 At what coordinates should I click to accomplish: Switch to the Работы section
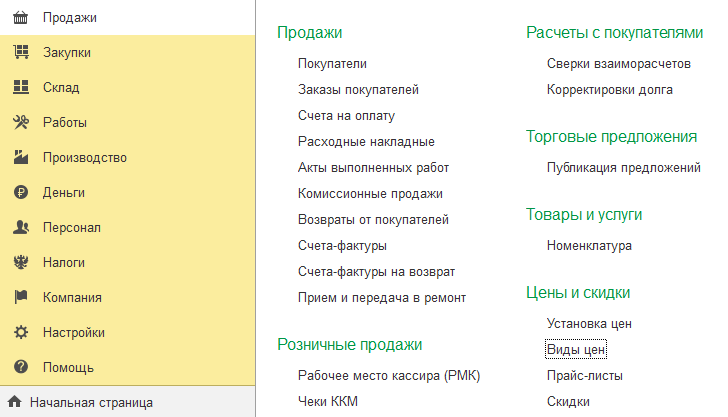point(128,123)
